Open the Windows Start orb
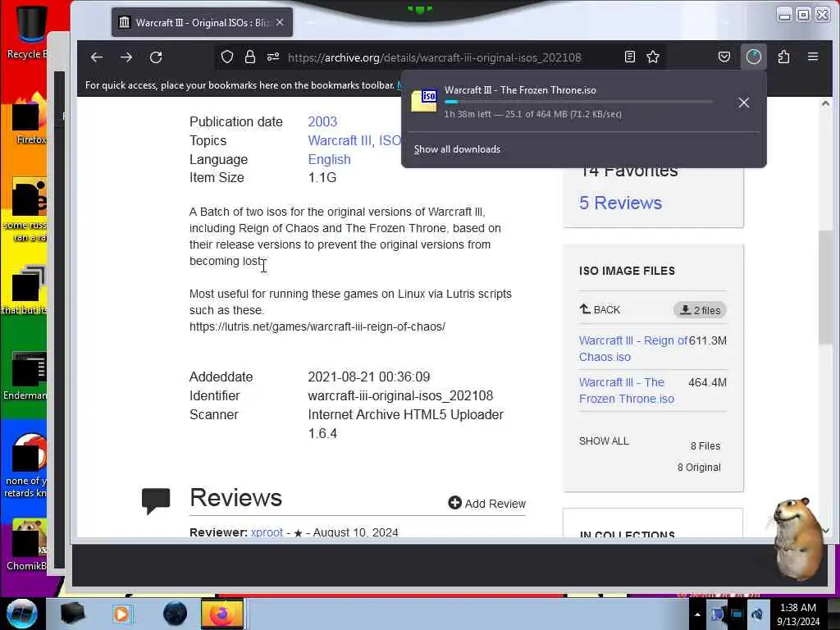This screenshot has height=630, width=840. (22, 614)
